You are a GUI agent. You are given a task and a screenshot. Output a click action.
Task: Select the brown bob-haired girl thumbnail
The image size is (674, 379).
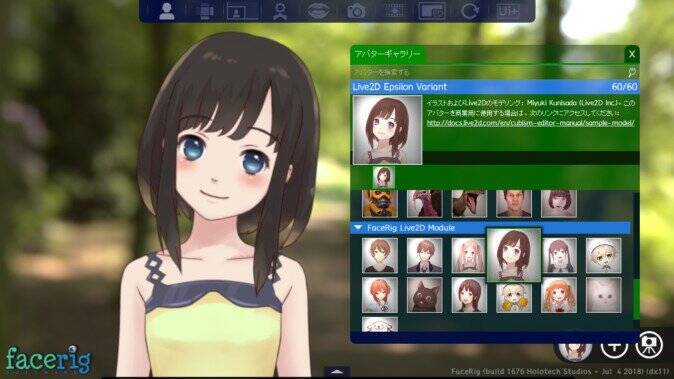[x=469, y=295]
